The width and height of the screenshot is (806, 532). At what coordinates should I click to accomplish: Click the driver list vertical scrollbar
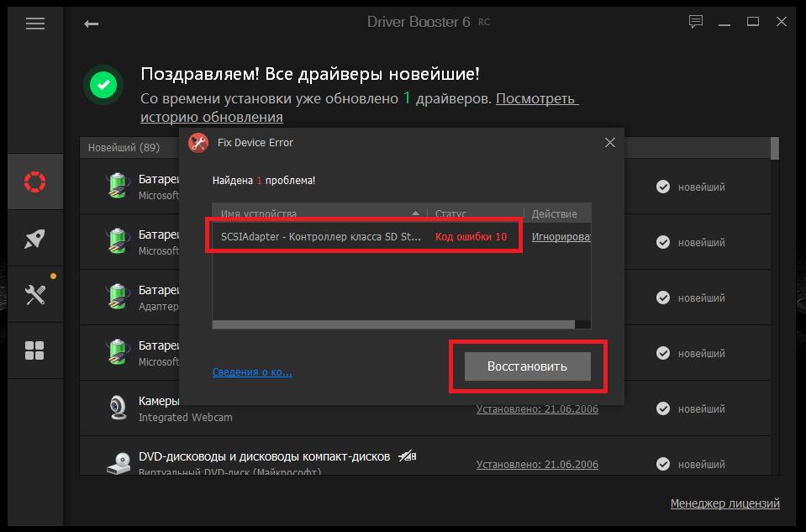coord(775,148)
